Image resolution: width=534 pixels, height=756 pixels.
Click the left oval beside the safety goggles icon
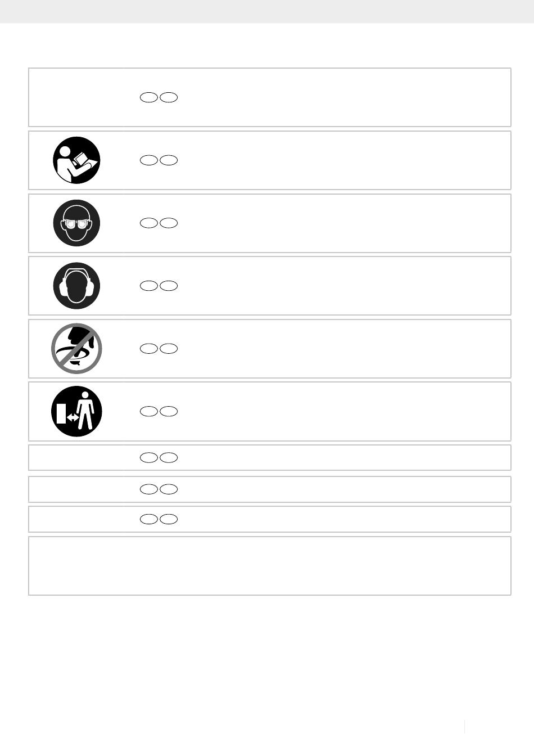pyautogui.click(x=149, y=223)
